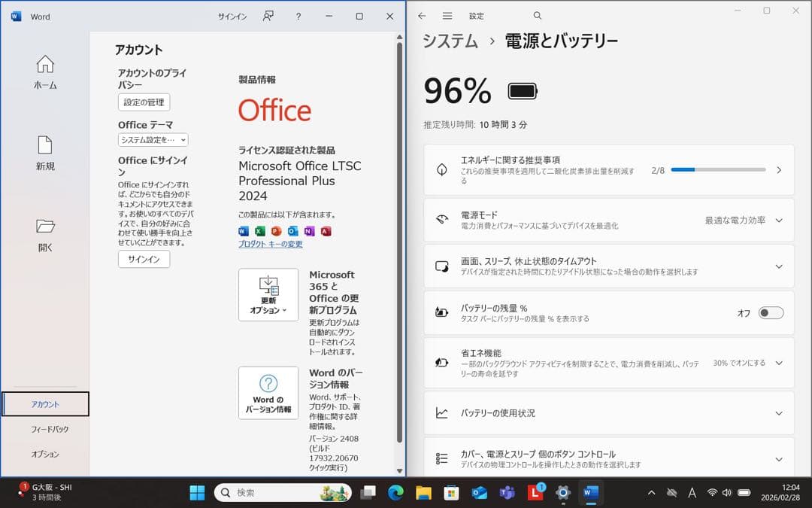
Task: Open the Office theme dropdown
Action: pos(153,140)
